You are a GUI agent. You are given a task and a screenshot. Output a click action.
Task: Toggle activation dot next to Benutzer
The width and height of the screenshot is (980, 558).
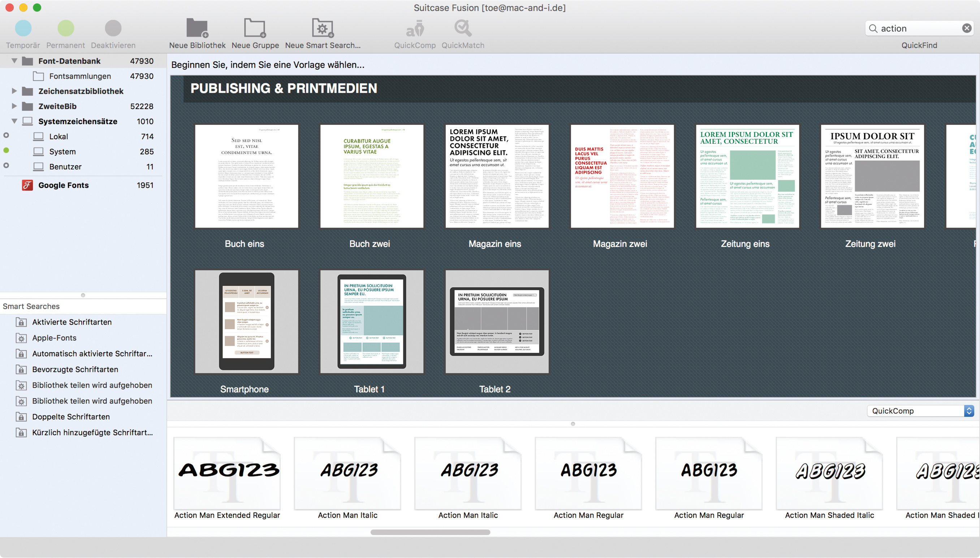pos(6,166)
